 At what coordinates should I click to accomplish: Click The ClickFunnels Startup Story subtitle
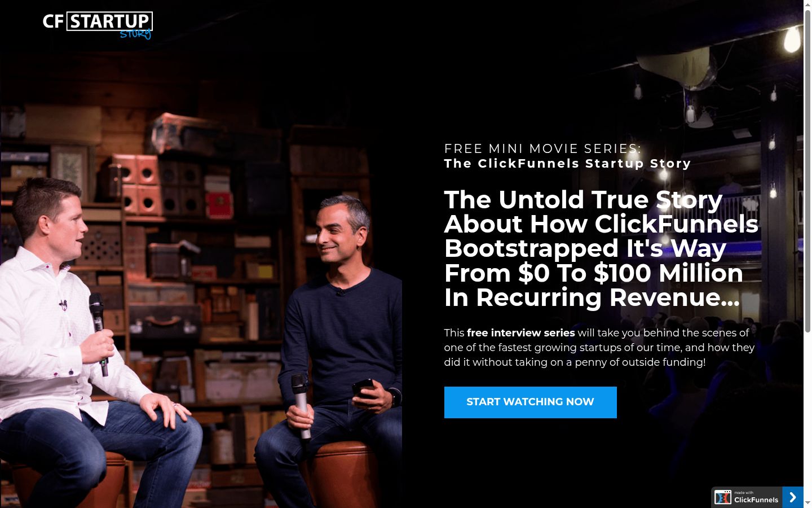(x=567, y=164)
